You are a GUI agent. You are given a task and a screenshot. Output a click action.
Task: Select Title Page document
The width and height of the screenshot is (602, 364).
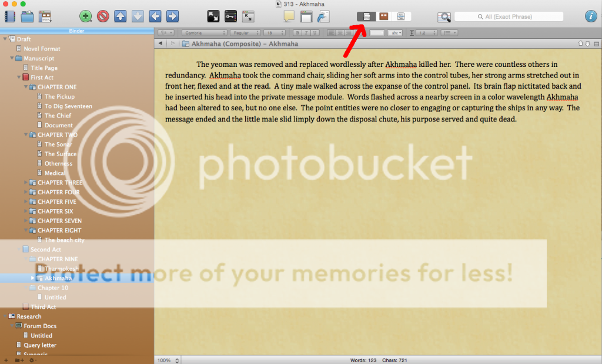[44, 68]
